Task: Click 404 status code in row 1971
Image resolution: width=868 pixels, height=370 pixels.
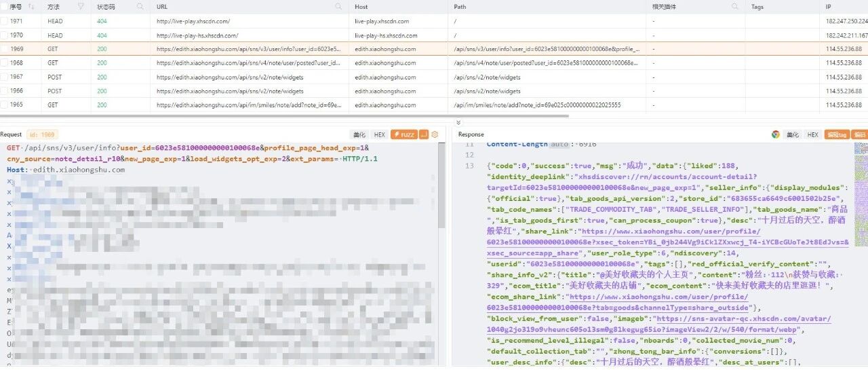Action: click(102, 21)
